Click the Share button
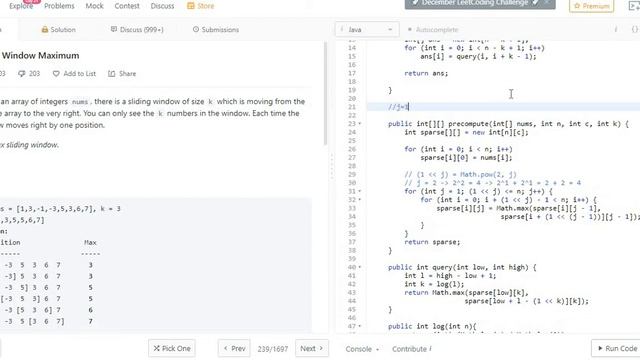The height and width of the screenshot is (360, 640). 122,73
